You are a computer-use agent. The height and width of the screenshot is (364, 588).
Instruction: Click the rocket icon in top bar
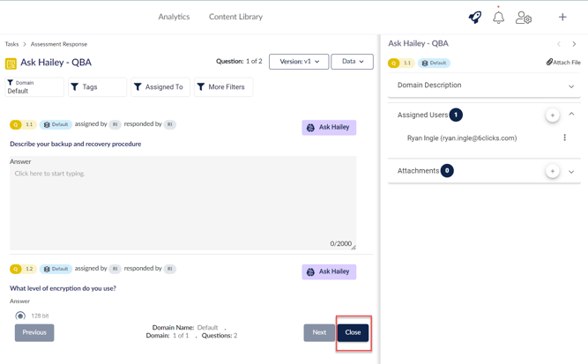tap(474, 17)
